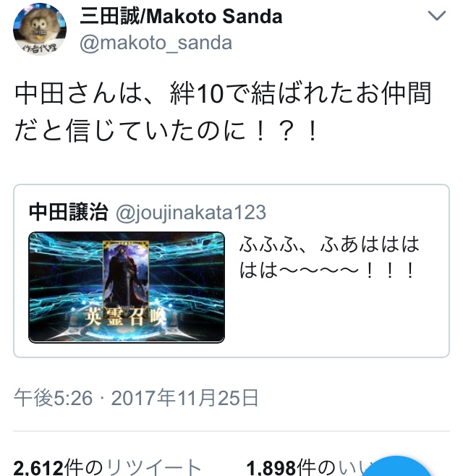Open the 三田誠/Makoto Sanda display name

[x=181, y=17]
